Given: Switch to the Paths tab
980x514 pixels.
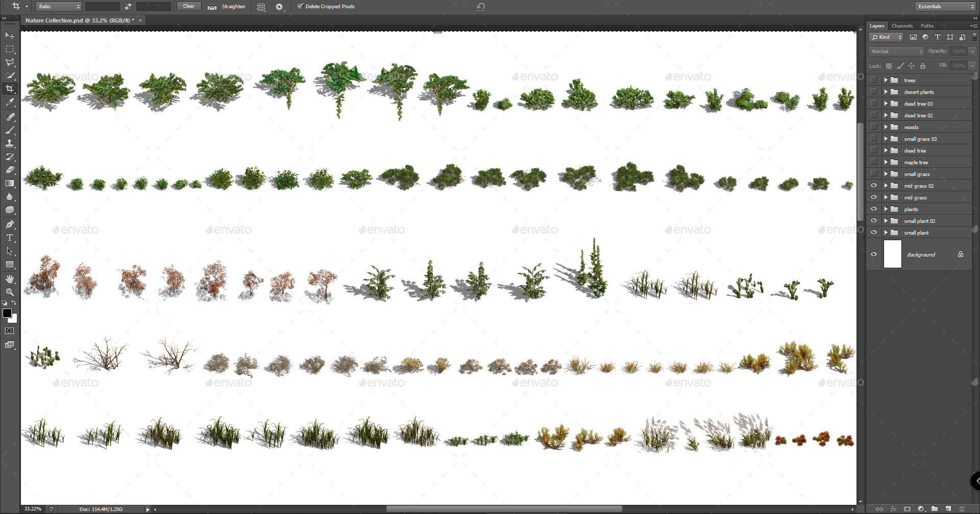Looking at the screenshot, I should 927,25.
